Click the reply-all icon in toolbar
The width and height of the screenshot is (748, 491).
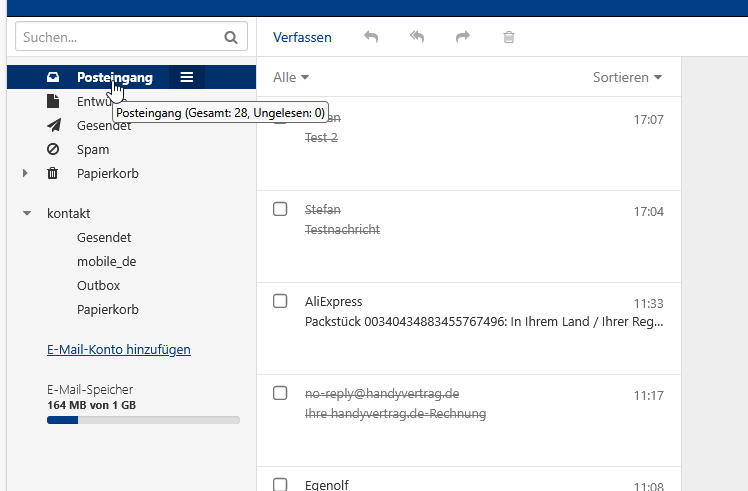pos(417,37)
